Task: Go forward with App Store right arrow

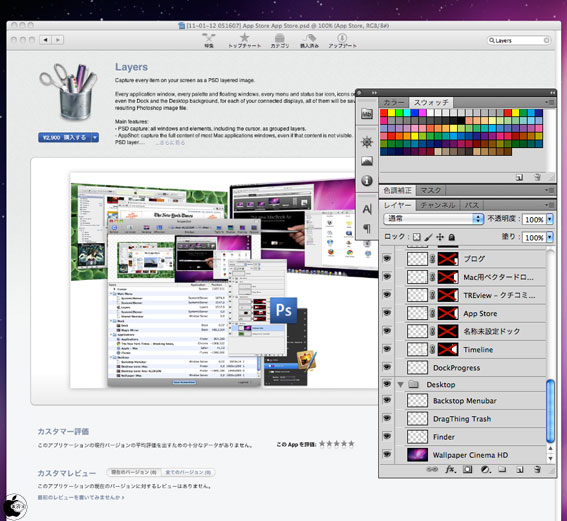Action: pyautogui.click(x=58, y=40)
